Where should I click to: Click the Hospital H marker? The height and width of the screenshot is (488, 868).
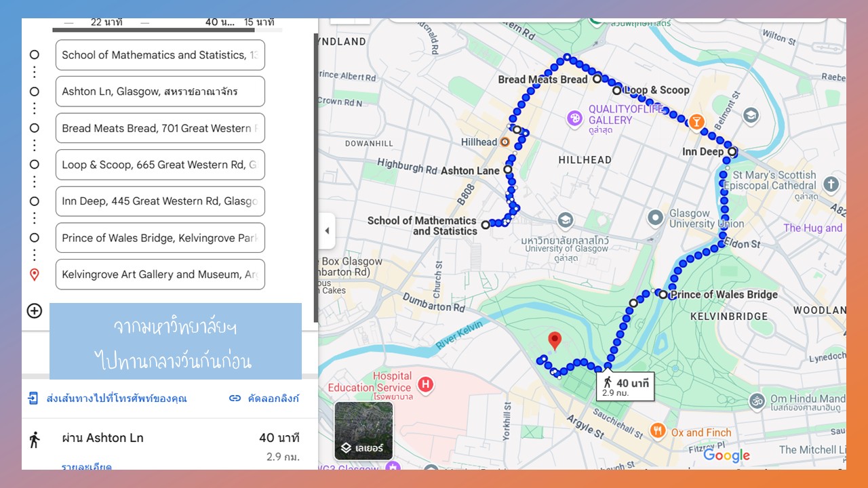(x=426, y=385)
